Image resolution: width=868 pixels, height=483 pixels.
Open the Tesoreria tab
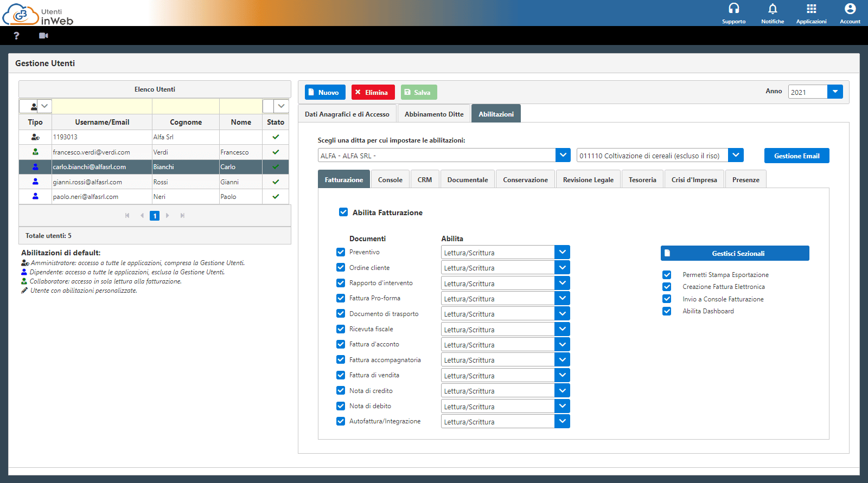point(642,179)
